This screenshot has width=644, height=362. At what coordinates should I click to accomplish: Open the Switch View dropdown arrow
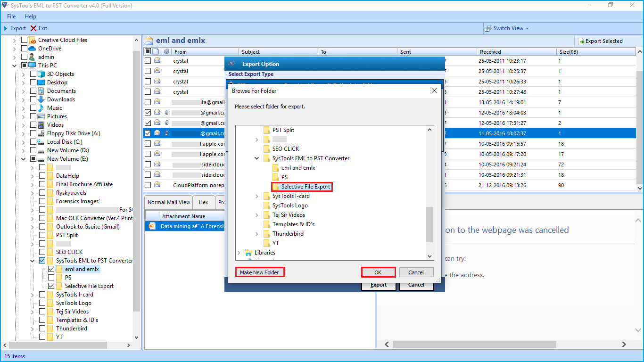[x=527, y=29]
